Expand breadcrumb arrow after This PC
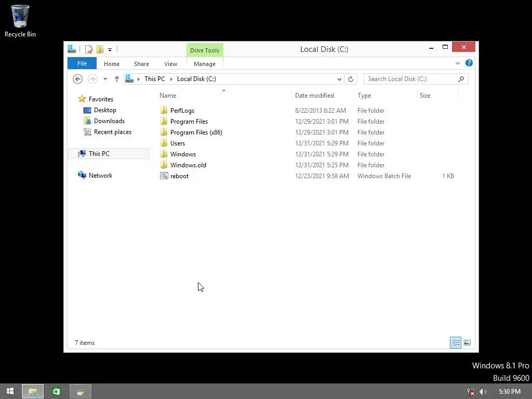532x399 pixels. 171,79
